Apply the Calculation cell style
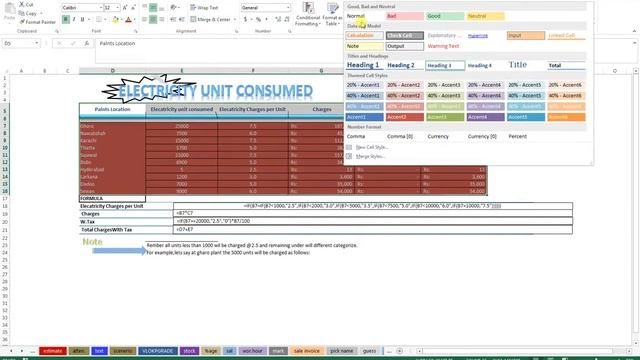 [x=364, y=36]
